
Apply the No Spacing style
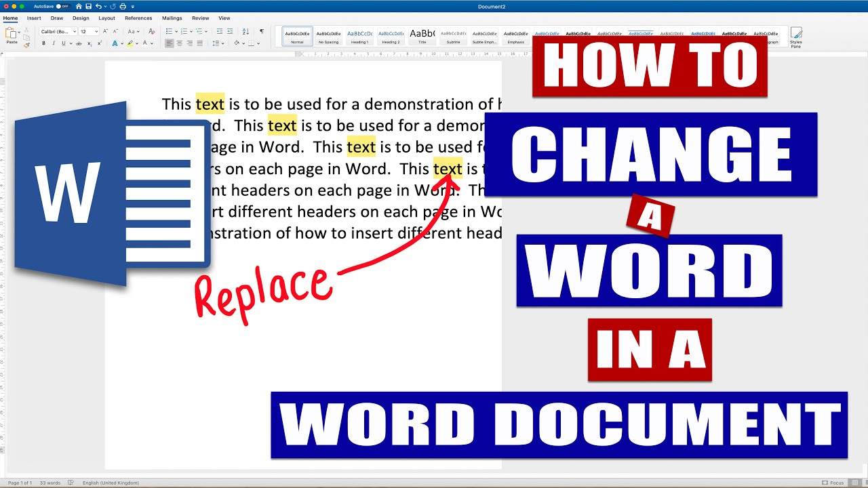pos(328,37)
